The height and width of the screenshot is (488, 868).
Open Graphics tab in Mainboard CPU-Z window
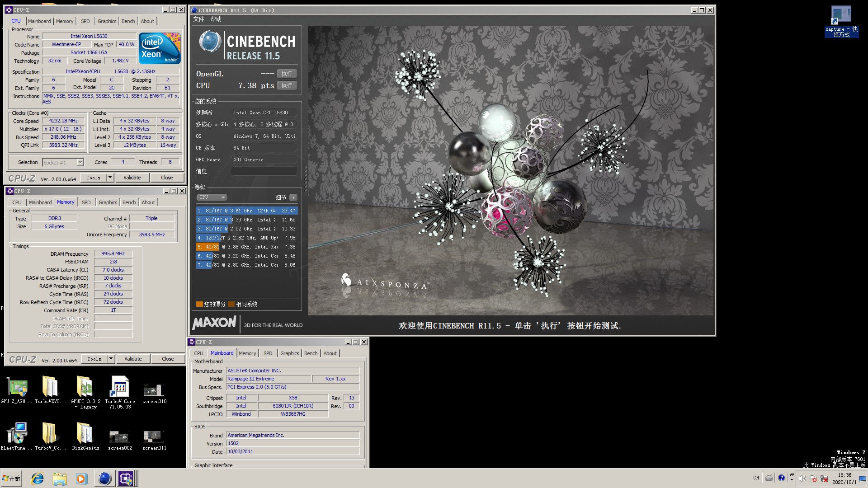click(289, 353)
